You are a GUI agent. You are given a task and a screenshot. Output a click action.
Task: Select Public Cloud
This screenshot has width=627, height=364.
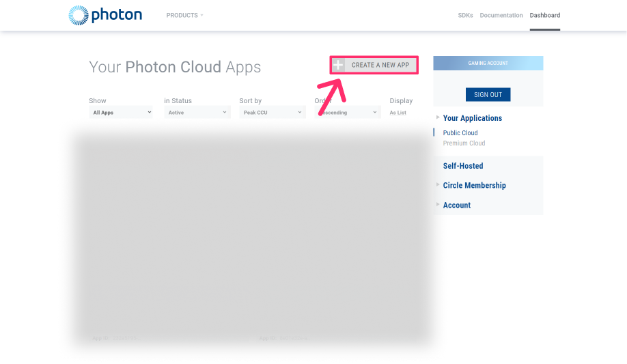[x=460, y=132]
